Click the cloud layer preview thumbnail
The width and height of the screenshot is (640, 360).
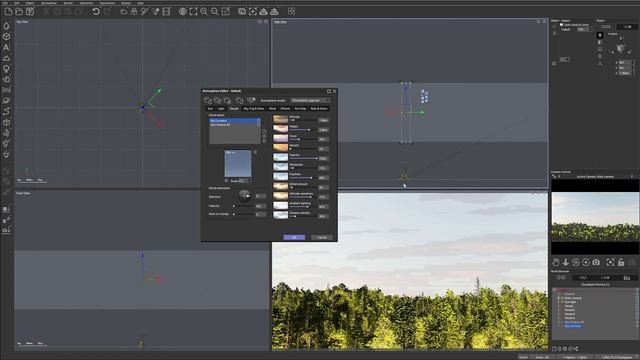(x=238, y=163)
